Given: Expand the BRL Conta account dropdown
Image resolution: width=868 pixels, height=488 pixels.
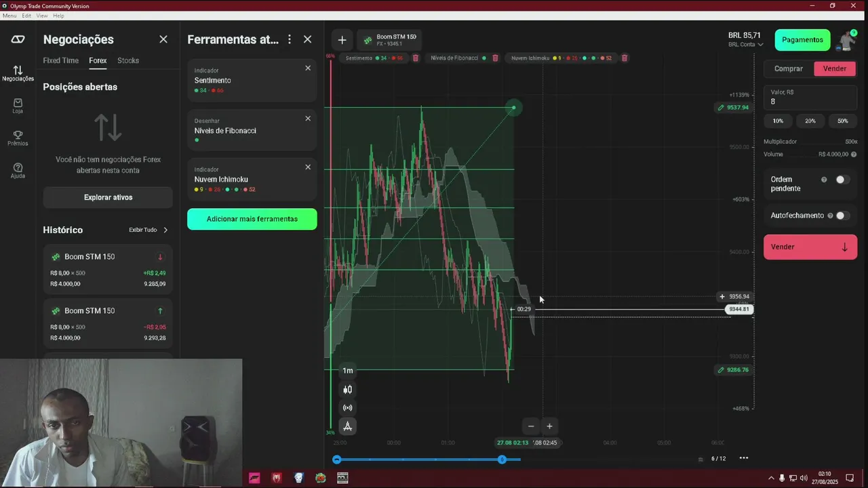Looking at the screenshot, I should pyautogui.click(x=746, y=45).
